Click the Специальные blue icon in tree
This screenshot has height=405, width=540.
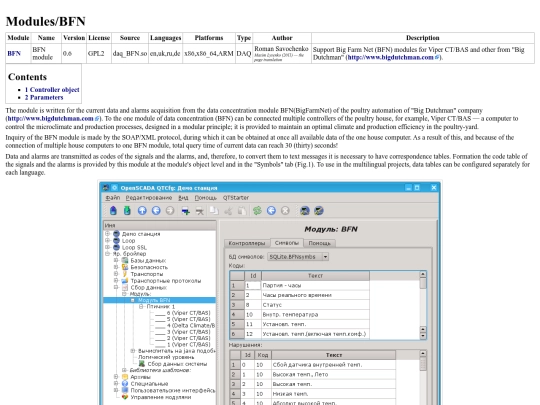(x=125, y=383)
